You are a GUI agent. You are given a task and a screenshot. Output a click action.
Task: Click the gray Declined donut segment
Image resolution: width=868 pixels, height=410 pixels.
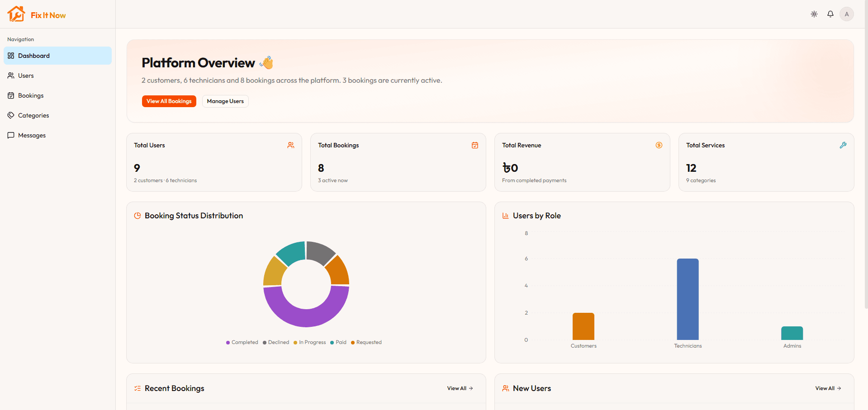[319, 251]
